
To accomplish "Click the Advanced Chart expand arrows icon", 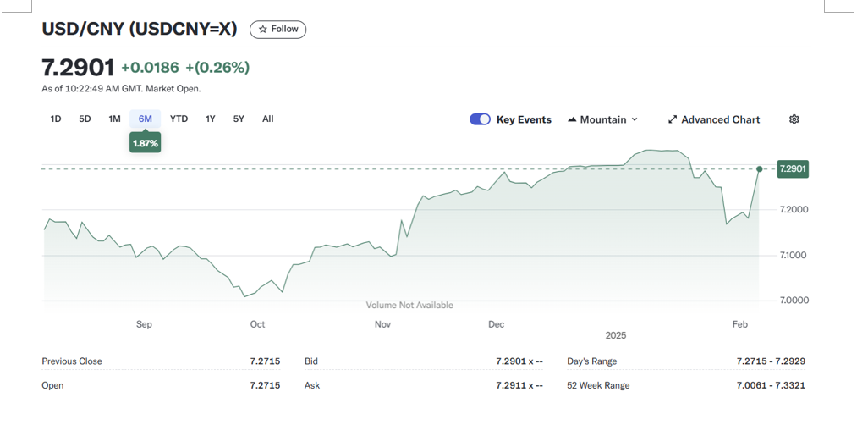I will tap(673, 120).
